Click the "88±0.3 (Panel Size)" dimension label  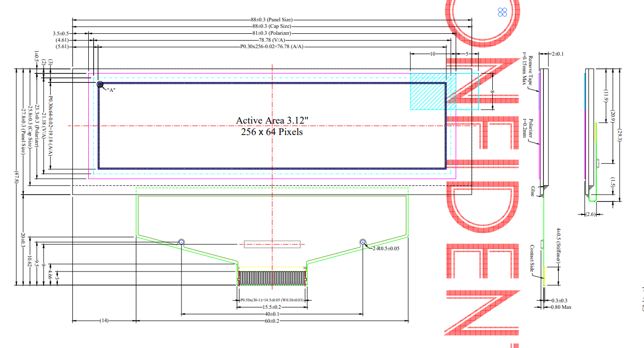point(271,19)
